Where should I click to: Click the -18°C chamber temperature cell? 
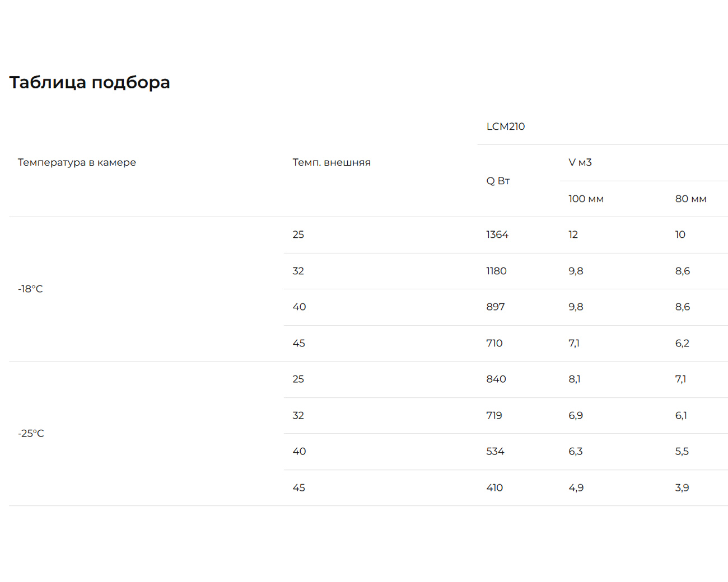tap(30, 289)
